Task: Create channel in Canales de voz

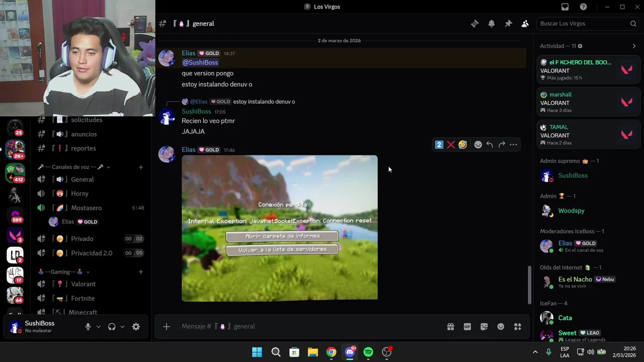Action: point(141,167)
